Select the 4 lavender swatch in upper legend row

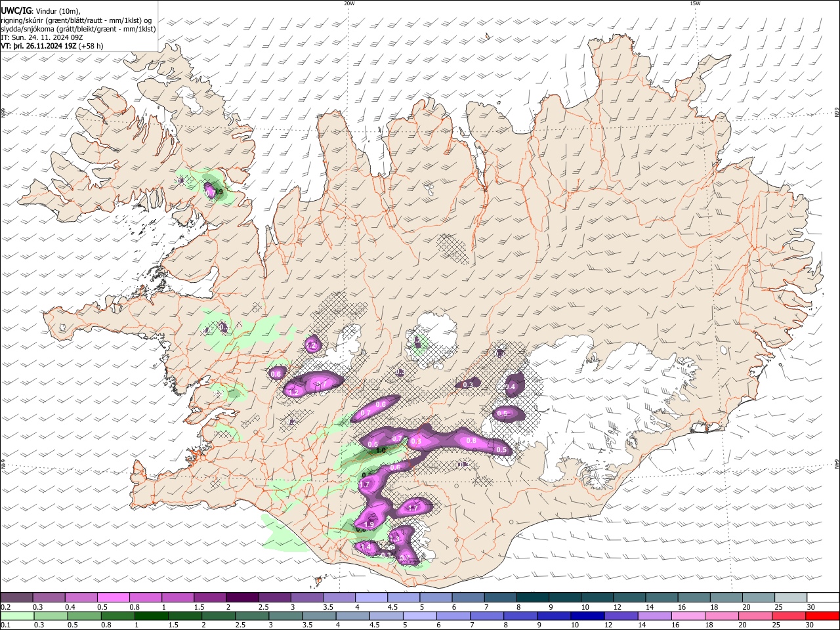click(x=371, y=597)
